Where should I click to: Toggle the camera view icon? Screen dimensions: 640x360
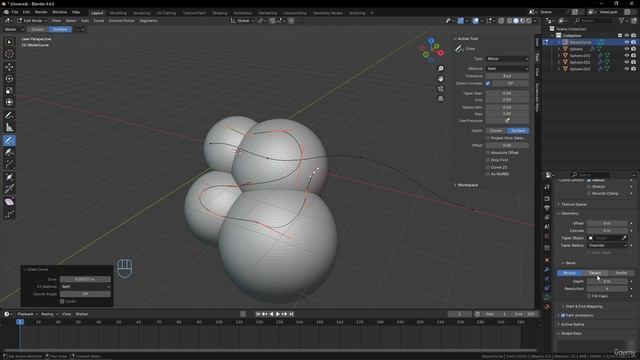[440, 89]
